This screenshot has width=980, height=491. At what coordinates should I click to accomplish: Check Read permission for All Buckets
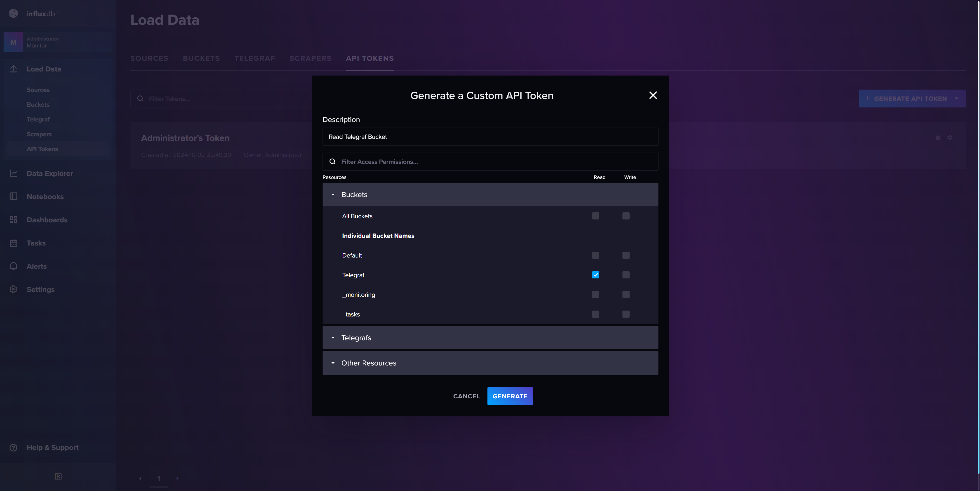[595, 216]
